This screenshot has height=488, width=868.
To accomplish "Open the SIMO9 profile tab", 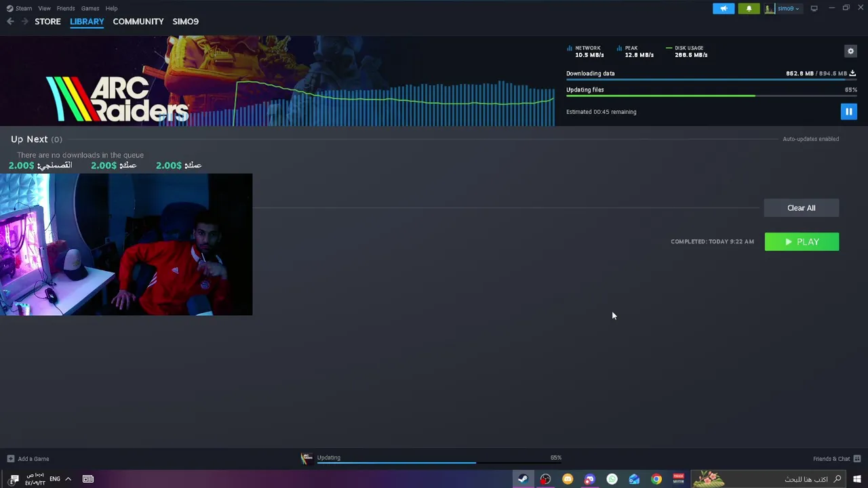I will [x=185, y=22].
